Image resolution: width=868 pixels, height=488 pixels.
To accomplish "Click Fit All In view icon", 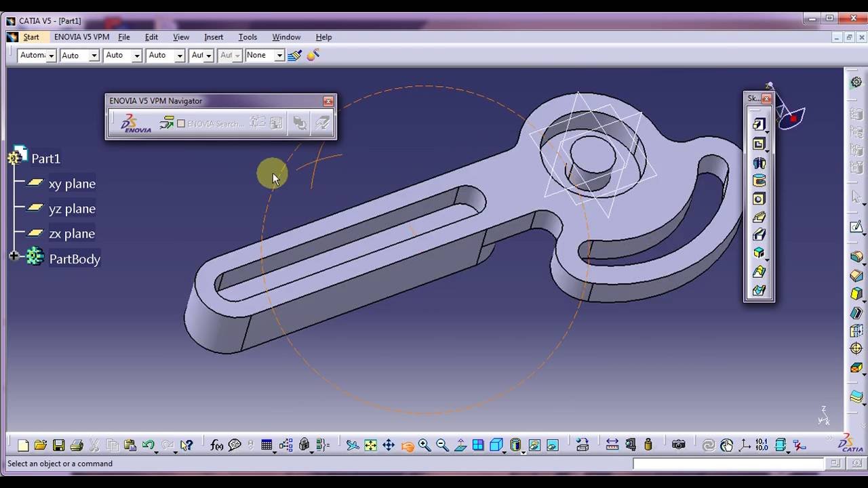I will [370, 445].
